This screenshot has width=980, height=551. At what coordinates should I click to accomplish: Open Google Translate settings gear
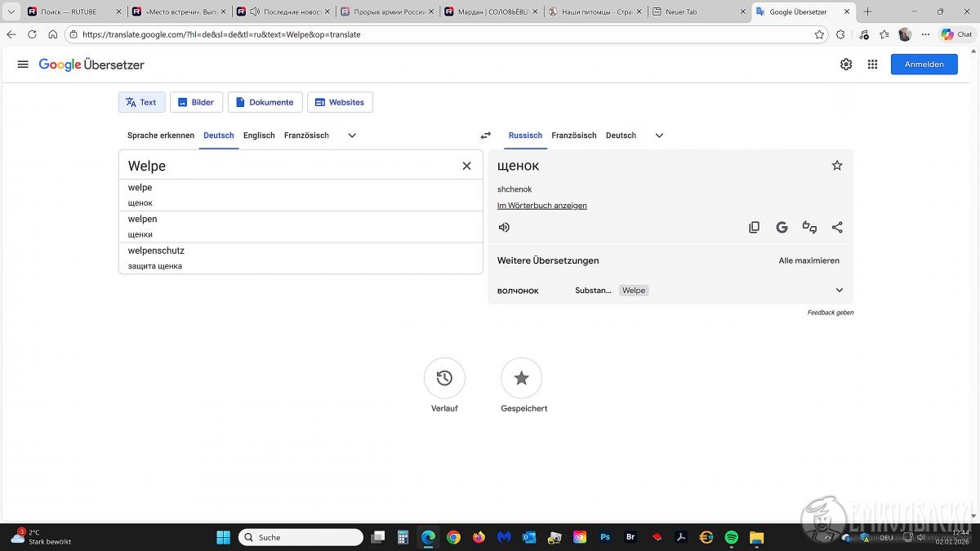point(846,64)
